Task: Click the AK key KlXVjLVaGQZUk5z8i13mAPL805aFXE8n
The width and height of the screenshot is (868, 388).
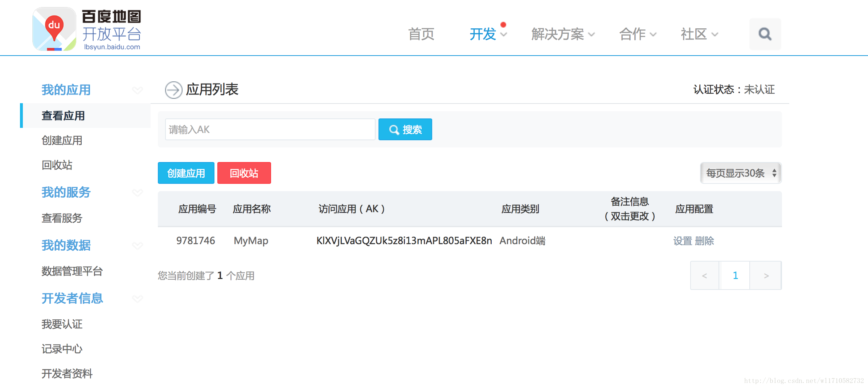Action: pyautogui.click(x=404, y=241)
